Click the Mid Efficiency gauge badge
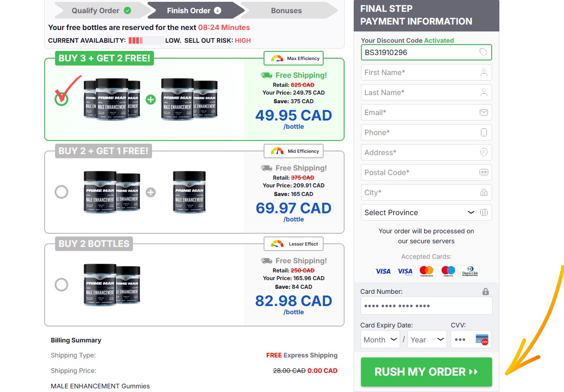 click(x=294, y=151)
